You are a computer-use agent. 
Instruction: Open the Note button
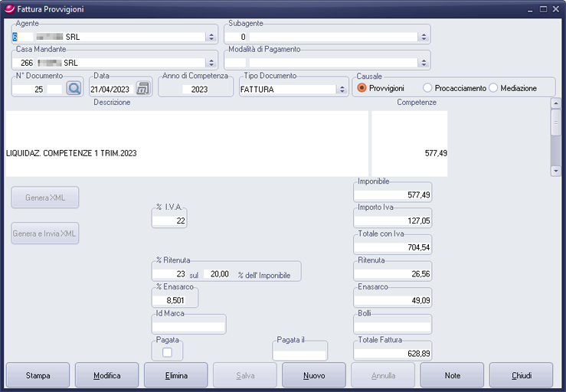pyautogui.click(x=452, y=376)
